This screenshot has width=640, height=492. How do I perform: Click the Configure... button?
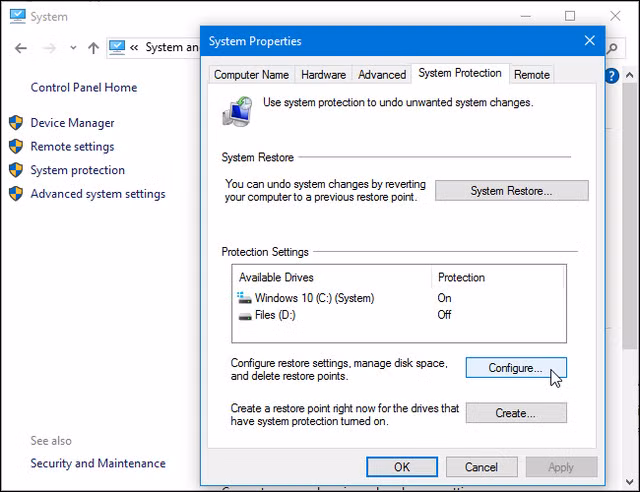(x=515, y=368)
